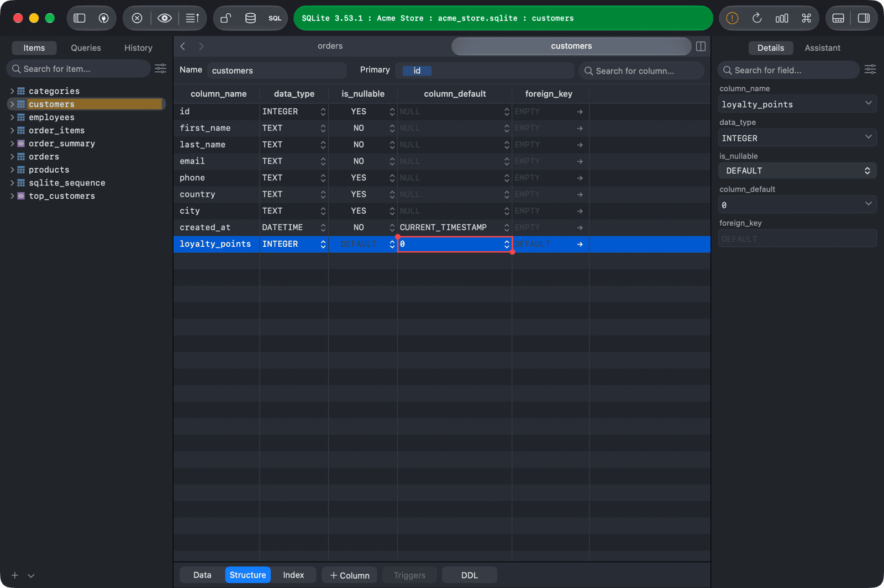884x588 pixels.
Task: Click the refresh arrow icon
Action: click(x=757, y=18)
